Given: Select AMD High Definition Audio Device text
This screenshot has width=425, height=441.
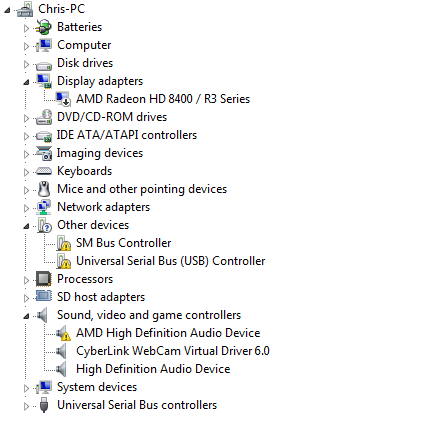Looking at the screenshot, I should pyautogui.click(x=168, y=333).
